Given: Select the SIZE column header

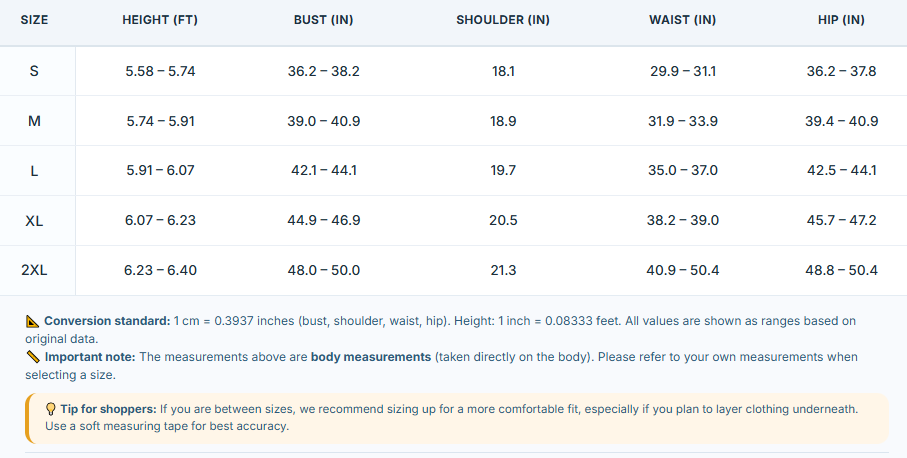Looking at the screenshot, I should click(34, 20).
